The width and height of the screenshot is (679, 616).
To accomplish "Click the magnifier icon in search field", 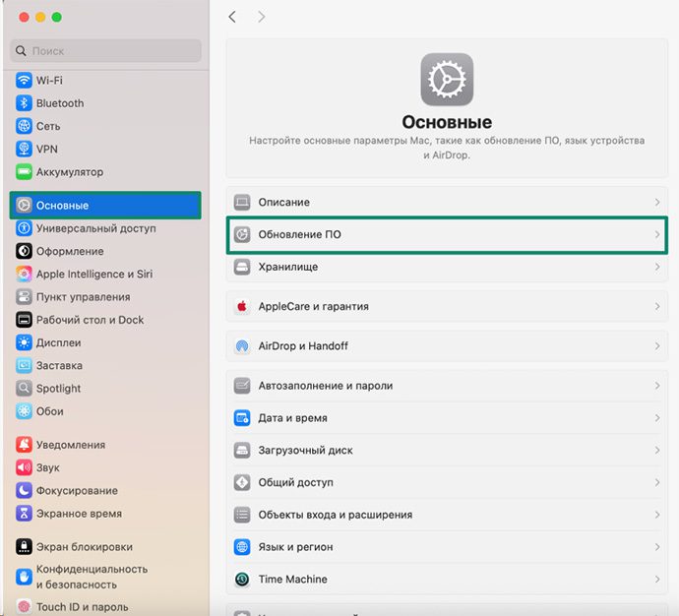I will point(21,50).
